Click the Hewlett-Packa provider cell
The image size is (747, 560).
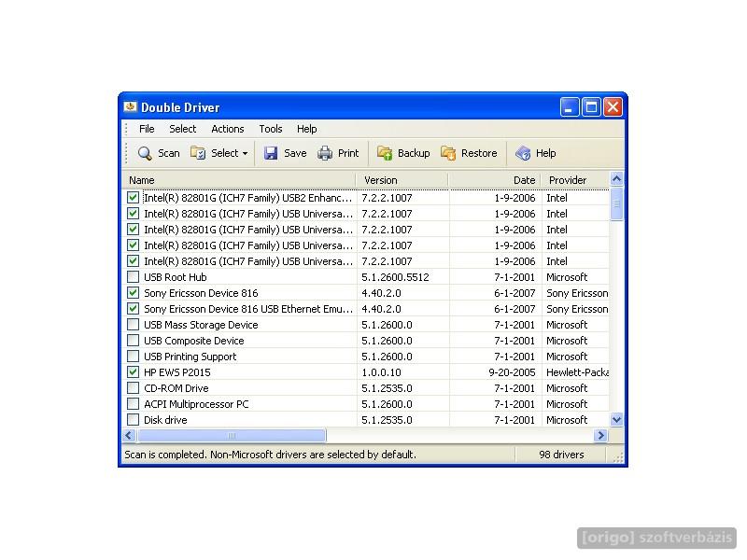577,372
